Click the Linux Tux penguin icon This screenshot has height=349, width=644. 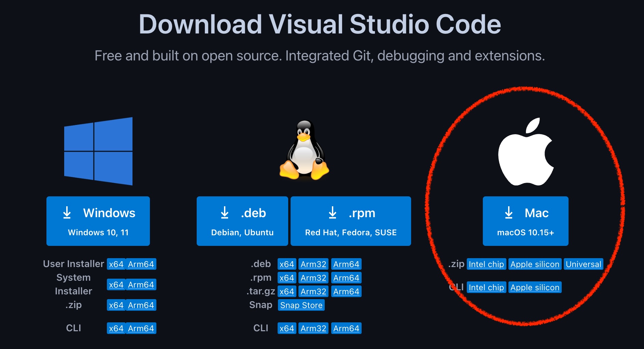click(304, 150)
